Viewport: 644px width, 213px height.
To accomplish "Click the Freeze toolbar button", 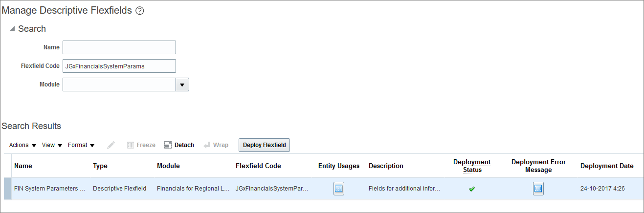I will [x=141, y=145].
